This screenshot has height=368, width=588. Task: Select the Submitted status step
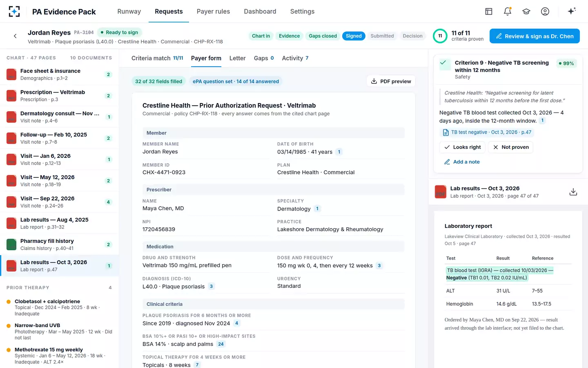[382, 36]
